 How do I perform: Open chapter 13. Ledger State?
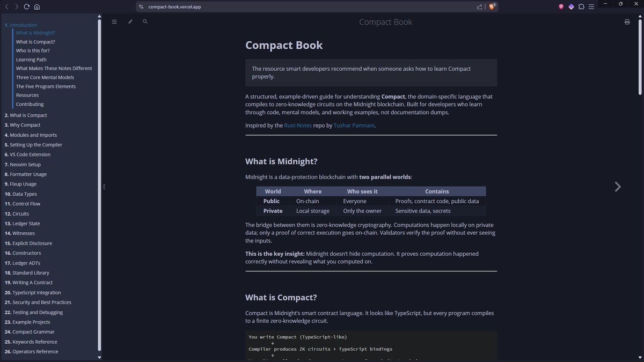point(23,224)
